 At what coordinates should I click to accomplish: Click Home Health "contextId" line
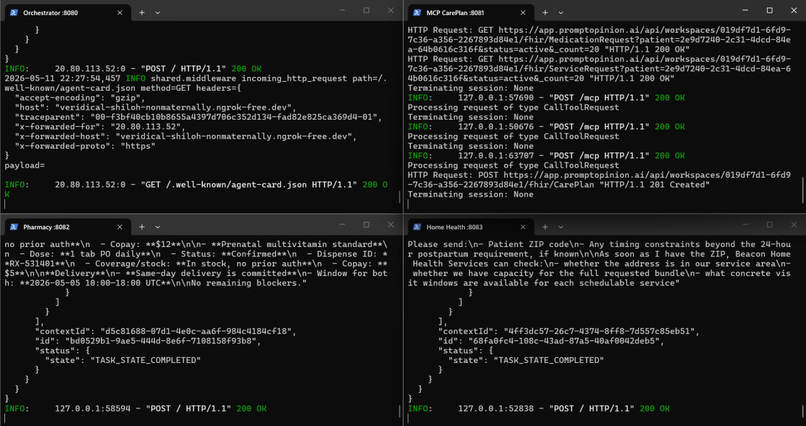(568, 331)
